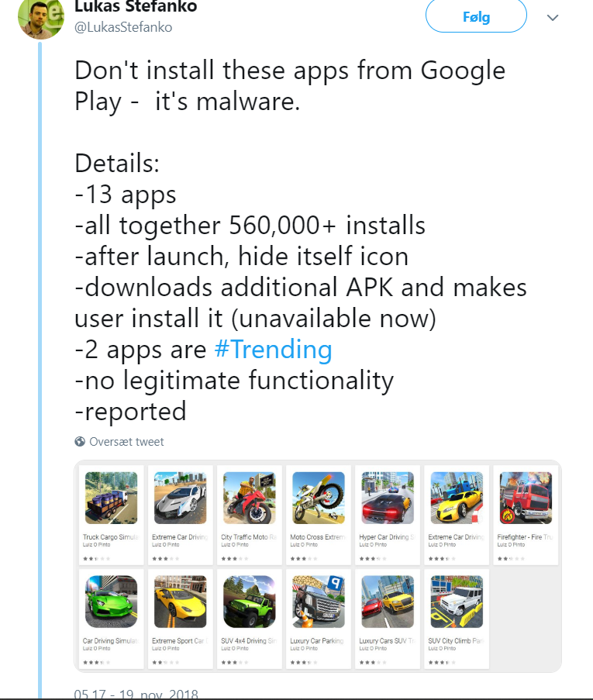Click the SUV City Climb Parking icon

457,602
